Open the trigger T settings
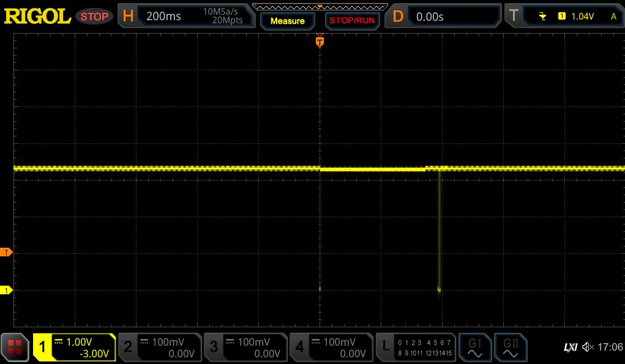Image resolution: width=625 pixels, height=364 pixels. tap(514, 15)
